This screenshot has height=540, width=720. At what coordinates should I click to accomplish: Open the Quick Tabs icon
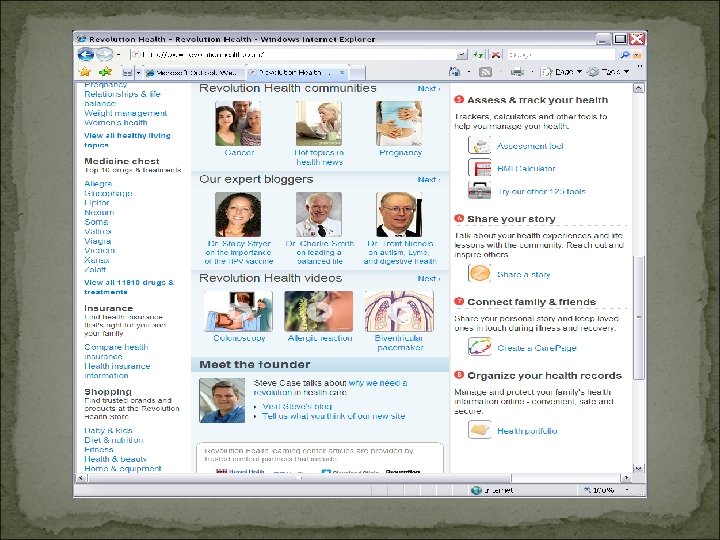tap(128, 73)
